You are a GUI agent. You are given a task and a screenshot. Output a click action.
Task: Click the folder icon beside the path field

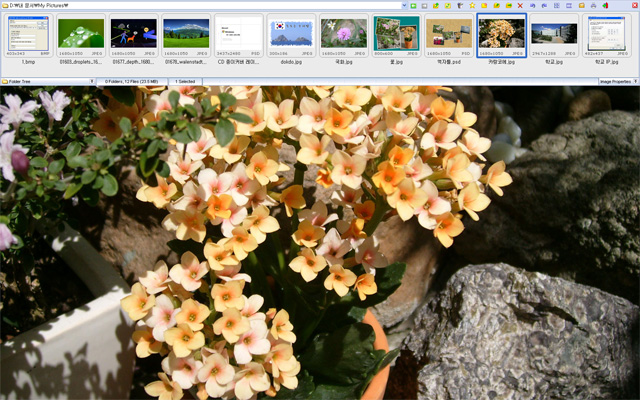coord(5,6)
